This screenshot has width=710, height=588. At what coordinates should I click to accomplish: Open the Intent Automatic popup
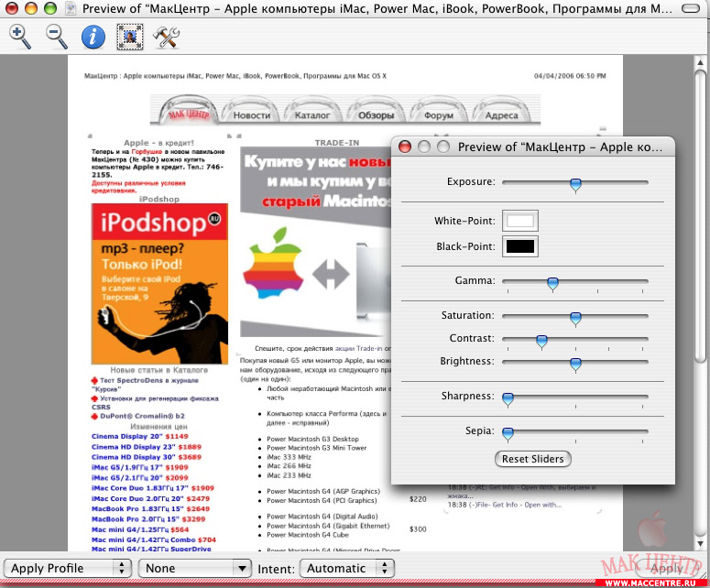pos(347,568)
